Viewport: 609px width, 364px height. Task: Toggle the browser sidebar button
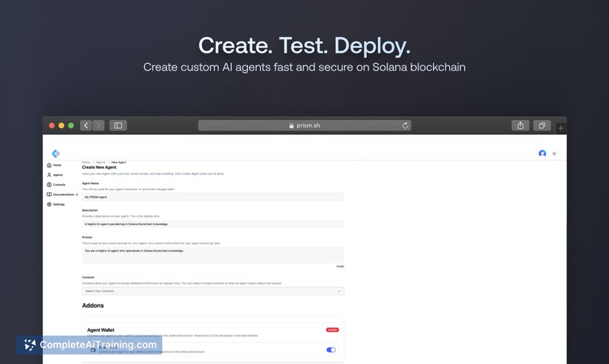[x=118, y=126]
